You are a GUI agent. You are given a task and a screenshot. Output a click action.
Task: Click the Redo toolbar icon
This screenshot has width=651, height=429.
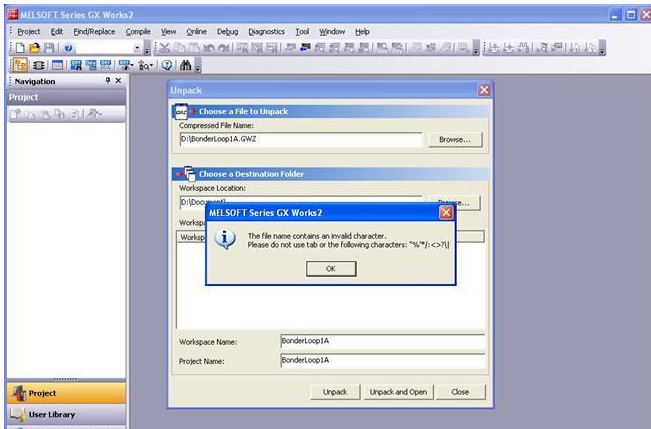[x=224, y=48]
